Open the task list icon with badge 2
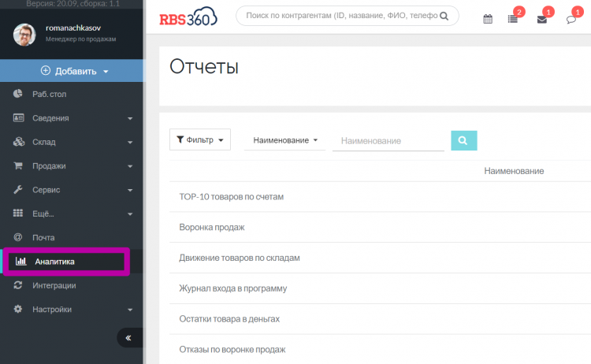 coord(513,19)
